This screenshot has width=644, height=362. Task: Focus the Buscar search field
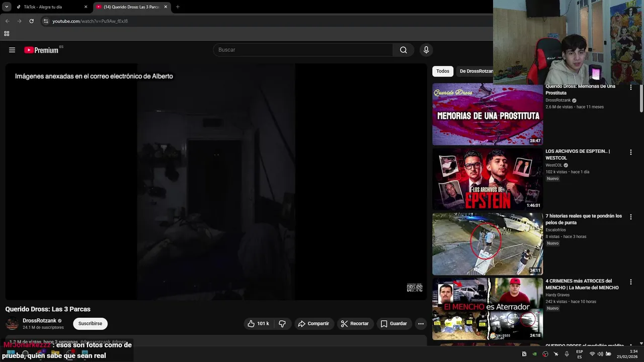click(303, 50)
